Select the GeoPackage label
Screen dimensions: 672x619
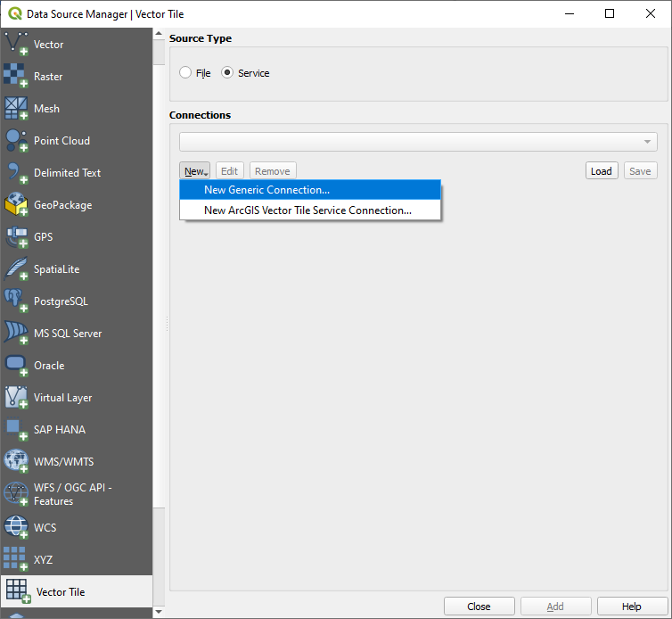(x=63, y=205)
